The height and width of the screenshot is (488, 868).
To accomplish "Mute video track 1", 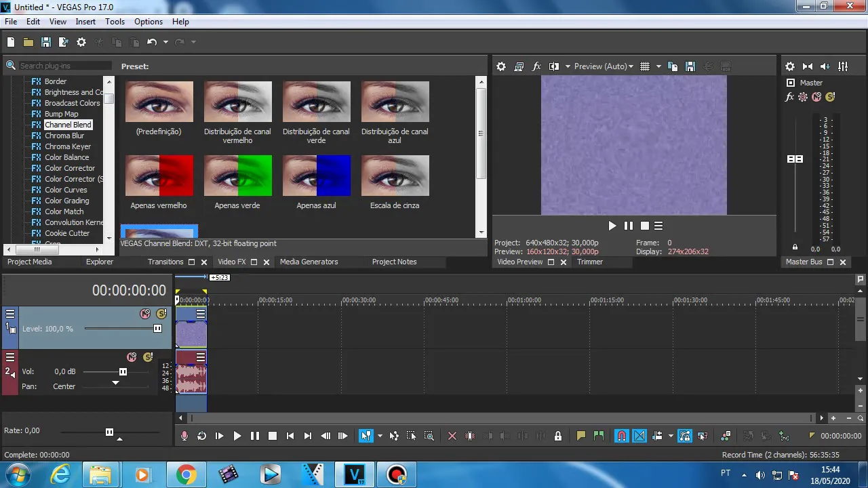I will pyautogui.click(x=145, y=314).
